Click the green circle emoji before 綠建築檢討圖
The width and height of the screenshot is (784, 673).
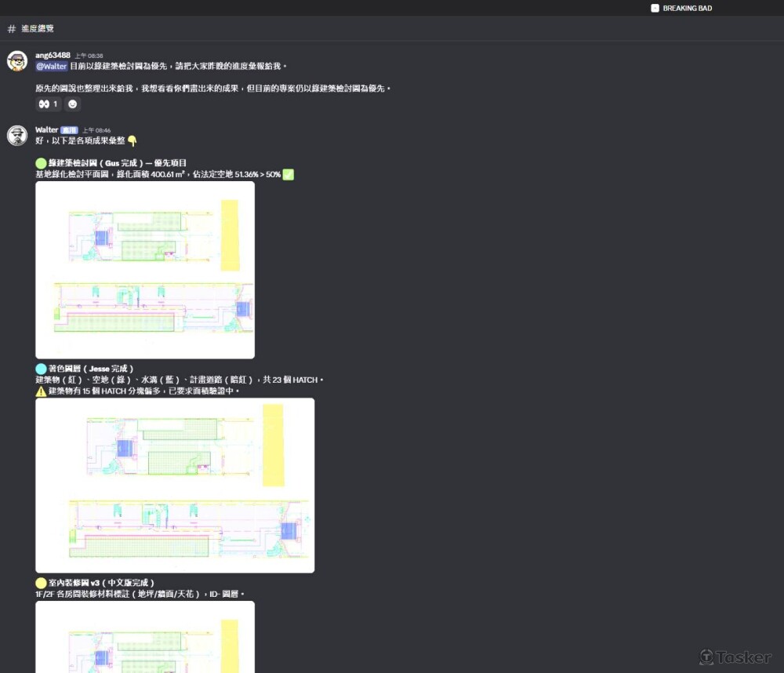41,162
